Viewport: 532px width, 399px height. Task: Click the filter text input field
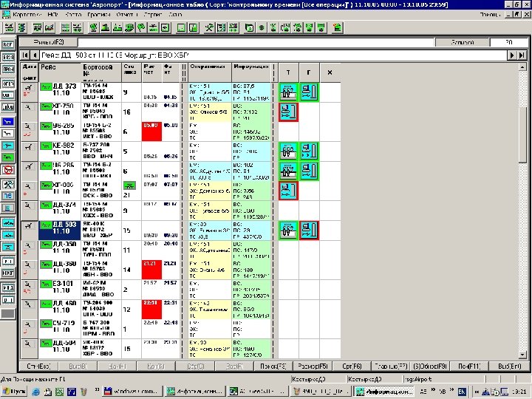point(256,42)
